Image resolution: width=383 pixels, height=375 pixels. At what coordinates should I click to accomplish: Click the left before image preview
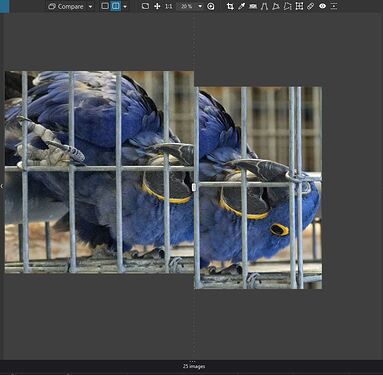click(x=99, y=172)
